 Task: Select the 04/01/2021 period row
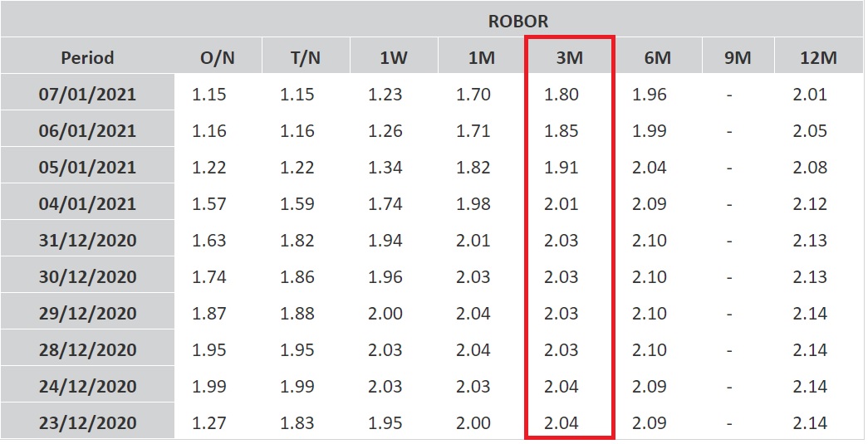87,204
